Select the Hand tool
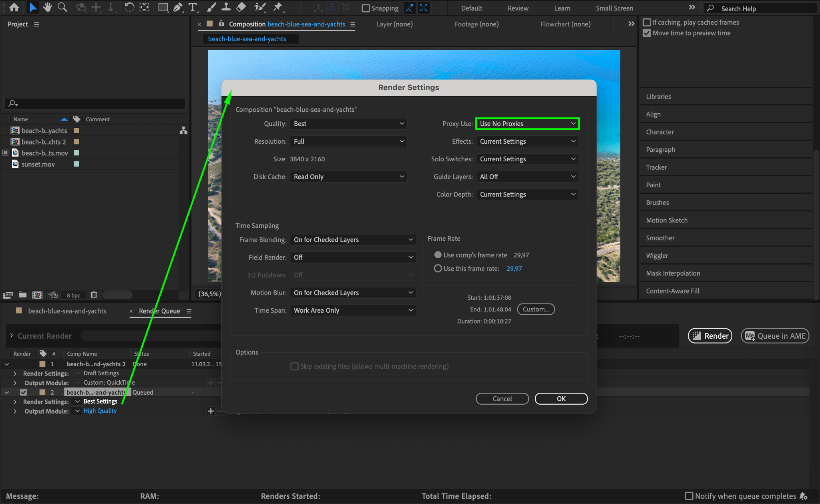The height and width of the screenshot is (504, 820). click(48, 7)
